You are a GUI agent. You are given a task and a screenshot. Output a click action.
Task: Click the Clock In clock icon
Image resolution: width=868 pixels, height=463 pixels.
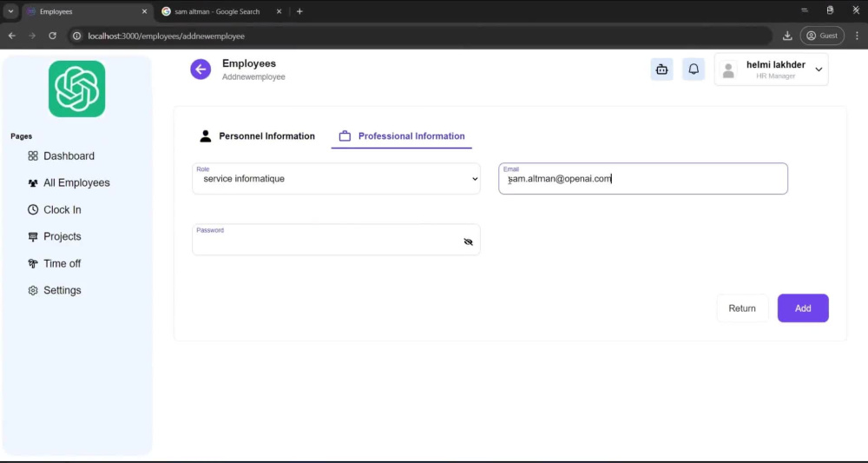point(33,210)
